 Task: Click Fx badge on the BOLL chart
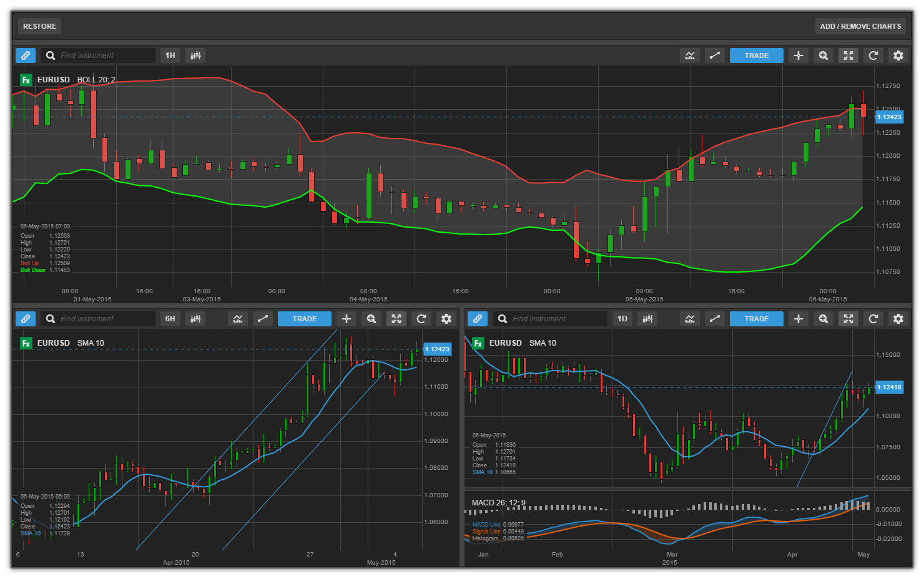pos(26,80)
